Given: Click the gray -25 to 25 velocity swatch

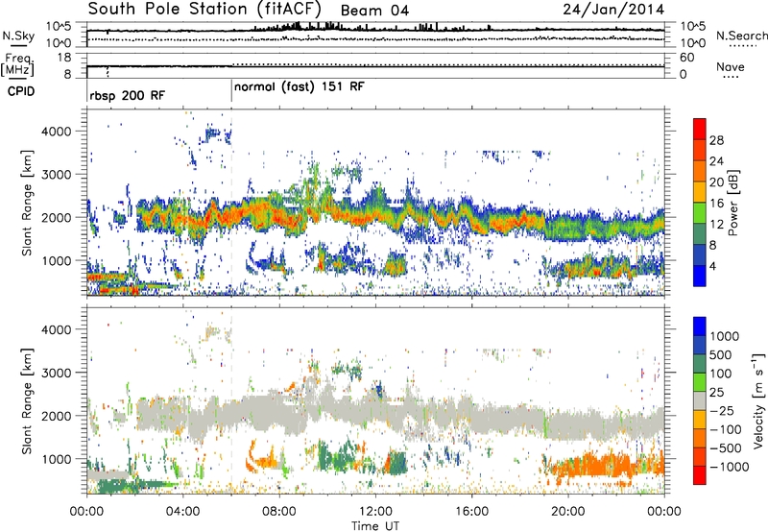Looking at the screenshot, I should click(x=700, y=401).
